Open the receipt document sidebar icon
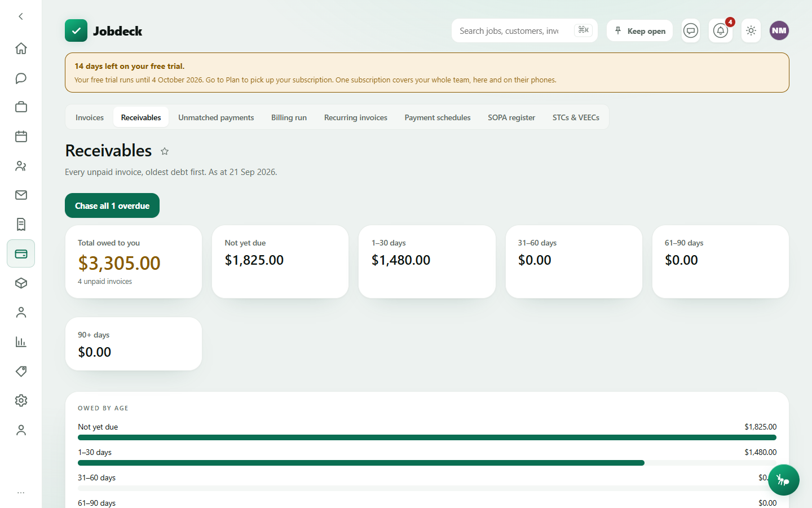This screenshot has width=812, height=508. (x=21, y=225)
